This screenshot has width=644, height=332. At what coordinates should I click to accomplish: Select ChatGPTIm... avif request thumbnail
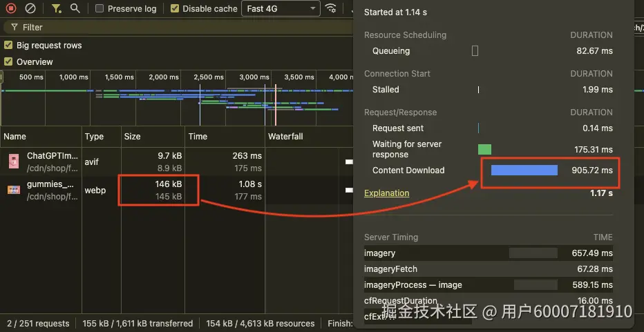pyautogui.click(x=14, y=162)
